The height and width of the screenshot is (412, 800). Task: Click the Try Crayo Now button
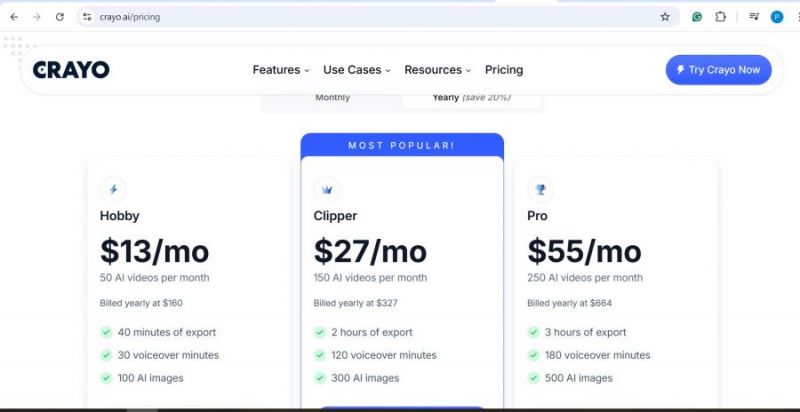pyautogui.click(x=718, y=70)
